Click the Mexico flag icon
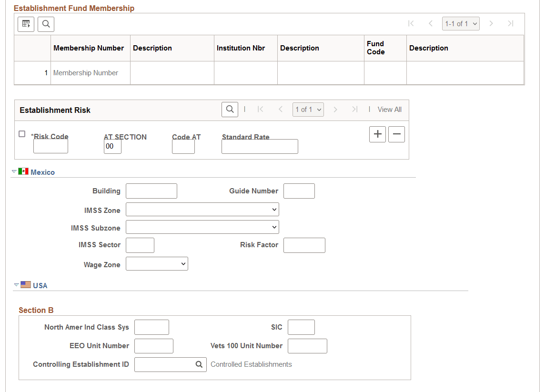545x392 pixels. 23,171
